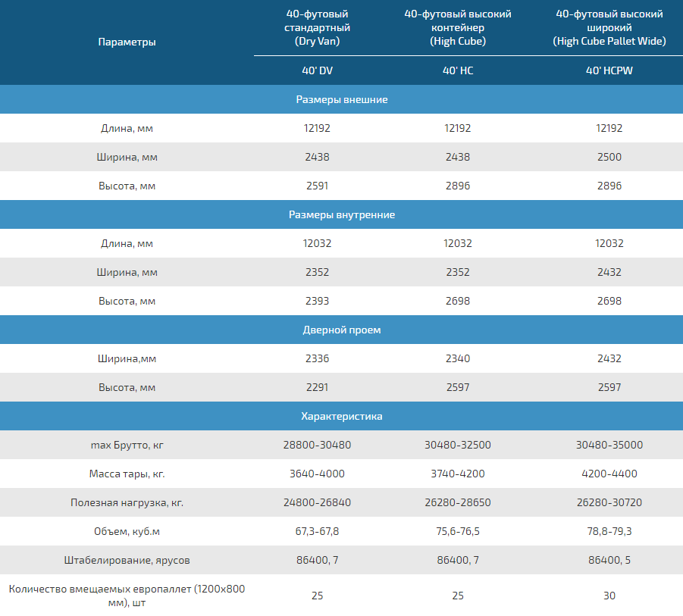Click external width 2438 in 40' DV column

coord(317,157)
